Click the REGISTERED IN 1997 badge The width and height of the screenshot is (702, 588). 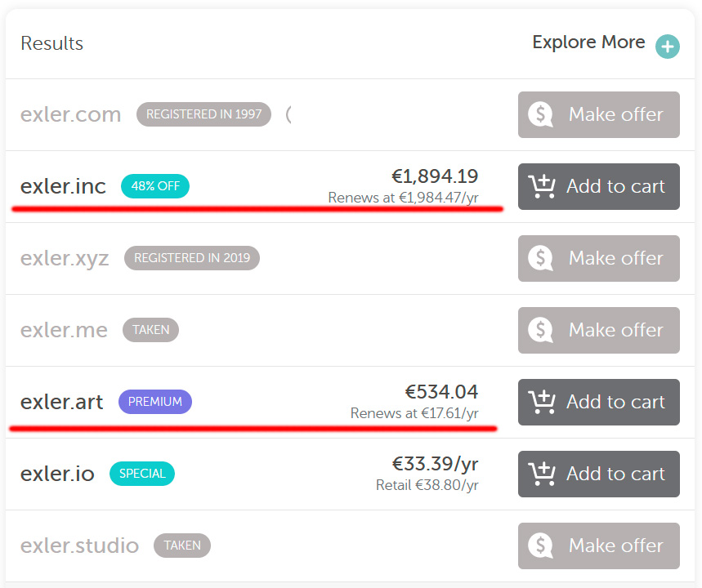pyautogui.click(x=203, y=114)
